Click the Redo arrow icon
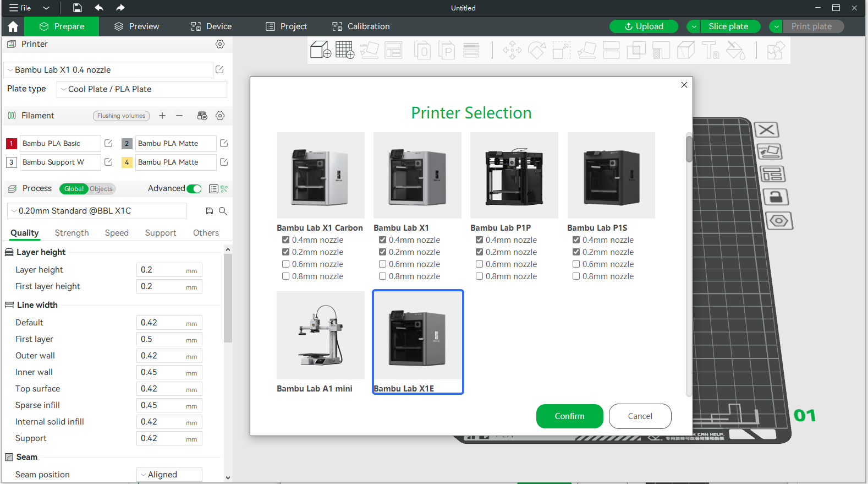 tap(120, 8)
